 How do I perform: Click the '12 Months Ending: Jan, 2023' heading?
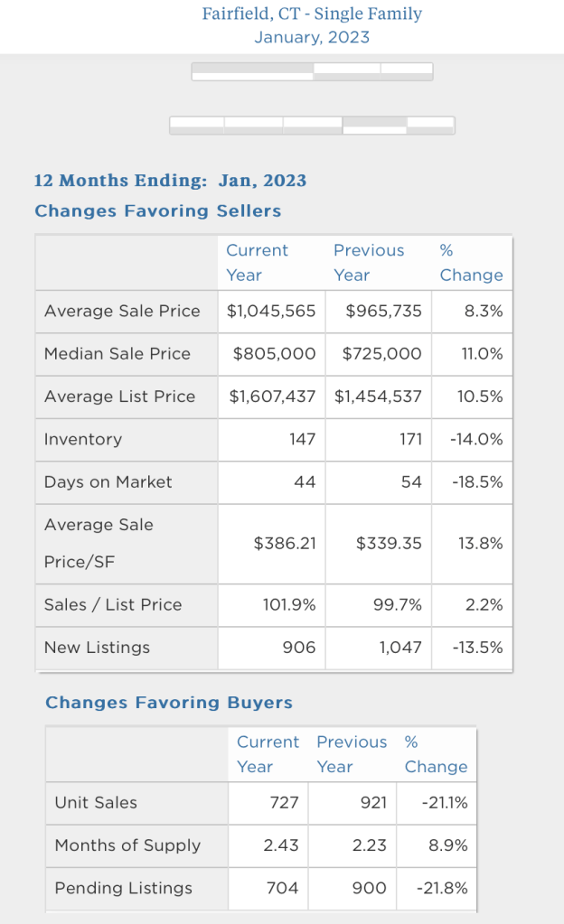(170, 181)
